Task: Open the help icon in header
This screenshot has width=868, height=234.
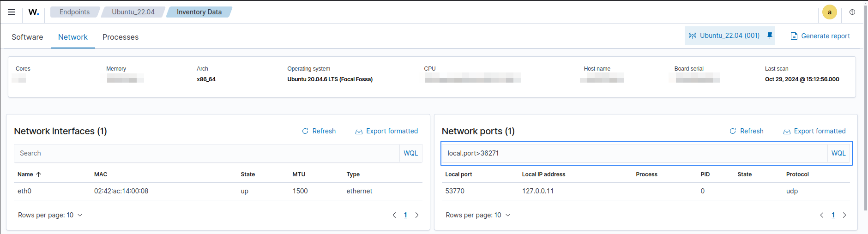Action: click(x=852, y=12)
